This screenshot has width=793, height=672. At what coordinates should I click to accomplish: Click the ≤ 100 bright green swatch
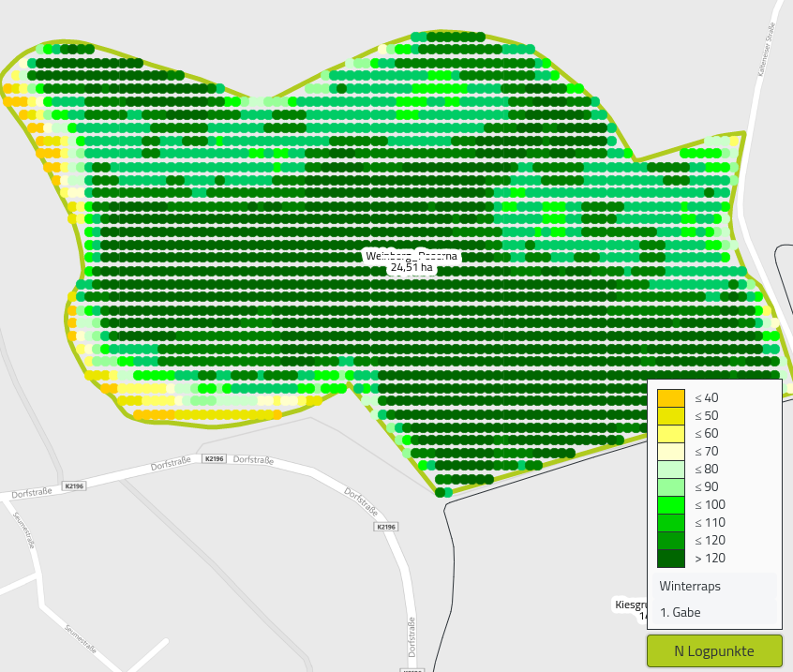tap(671, 505)
